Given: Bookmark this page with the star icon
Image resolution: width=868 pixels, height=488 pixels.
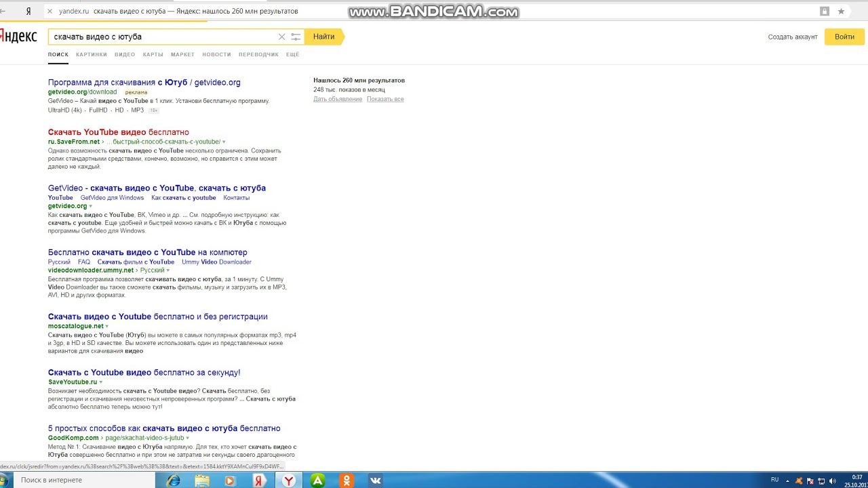Looking at the screenshot, I should 841,12.
